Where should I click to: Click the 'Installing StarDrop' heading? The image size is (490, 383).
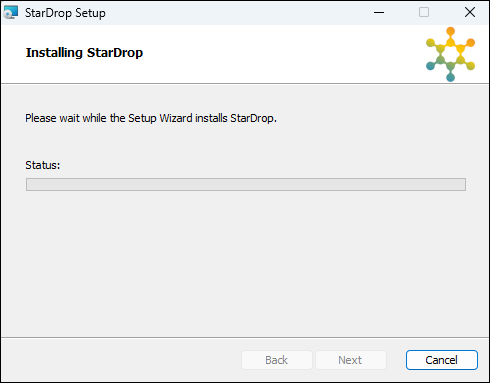click(85, 53)
